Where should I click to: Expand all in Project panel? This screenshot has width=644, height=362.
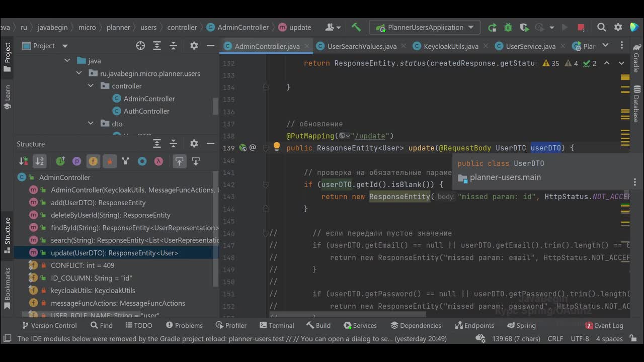pyautogui.click(x=157, y=46)
